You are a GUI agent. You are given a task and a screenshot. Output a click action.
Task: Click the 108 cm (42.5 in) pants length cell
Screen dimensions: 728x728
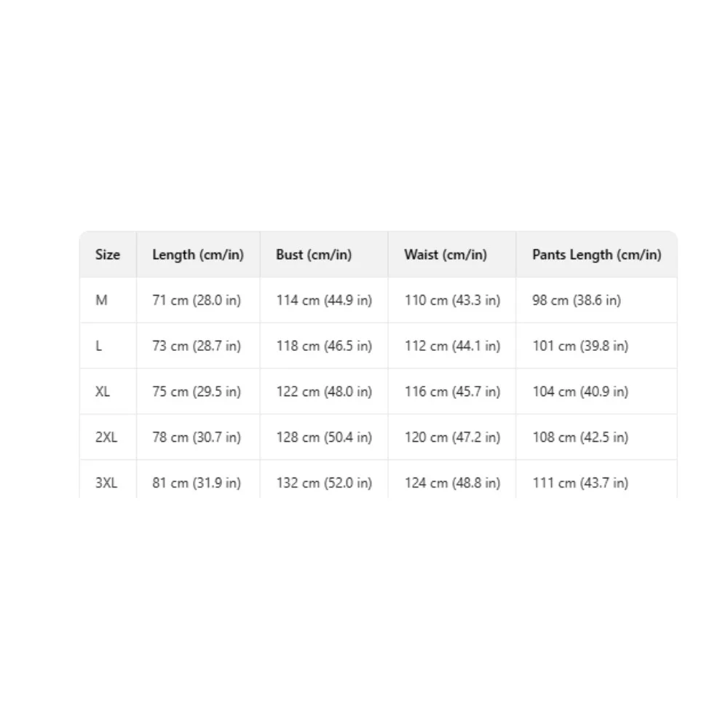580,437
